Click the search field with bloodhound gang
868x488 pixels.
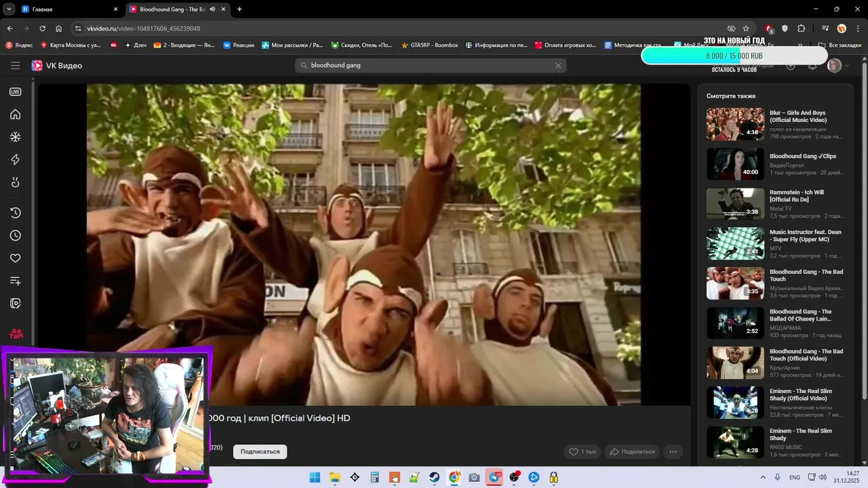point(431,66)
